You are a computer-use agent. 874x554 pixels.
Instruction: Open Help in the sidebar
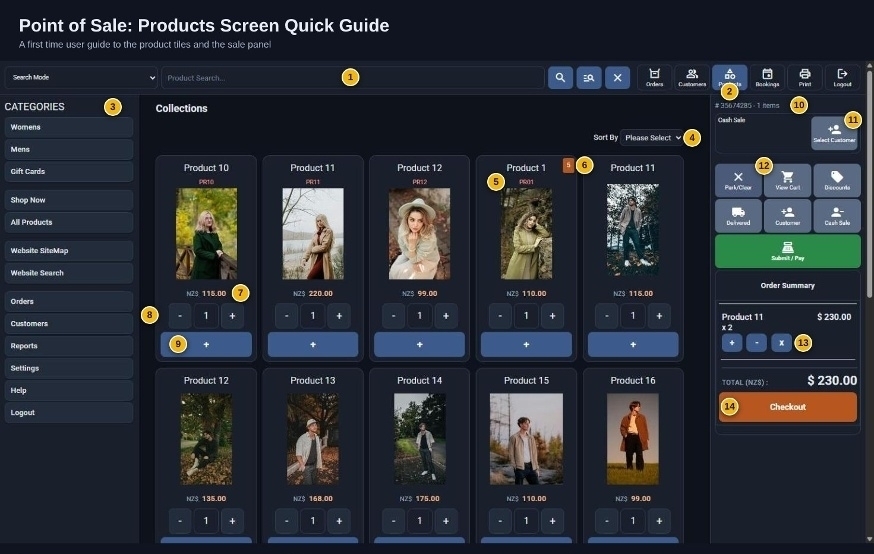pos(69,391)
